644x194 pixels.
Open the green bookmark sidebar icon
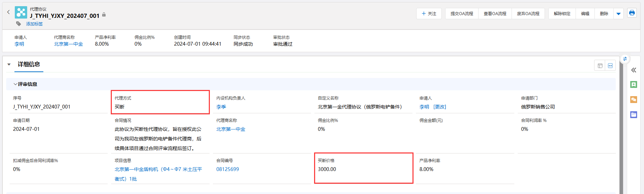[633, 84]
